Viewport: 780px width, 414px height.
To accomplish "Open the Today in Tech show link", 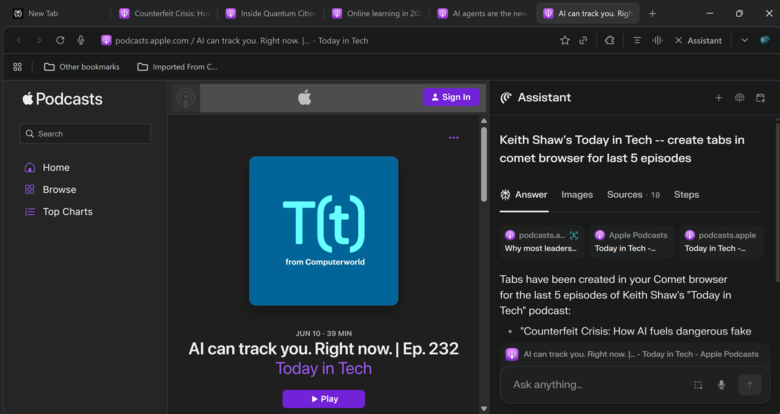I will (323, 368).
